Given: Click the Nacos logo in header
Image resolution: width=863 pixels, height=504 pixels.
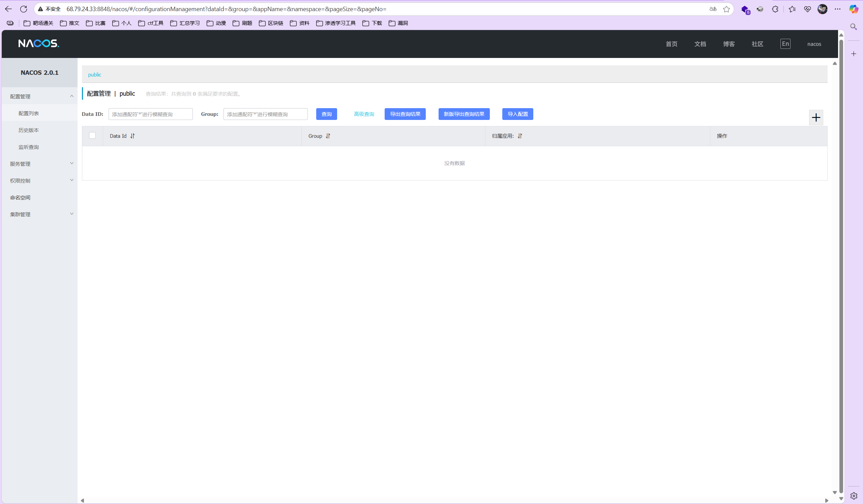Looking at the screenshot, I should (x=38, y=43).
